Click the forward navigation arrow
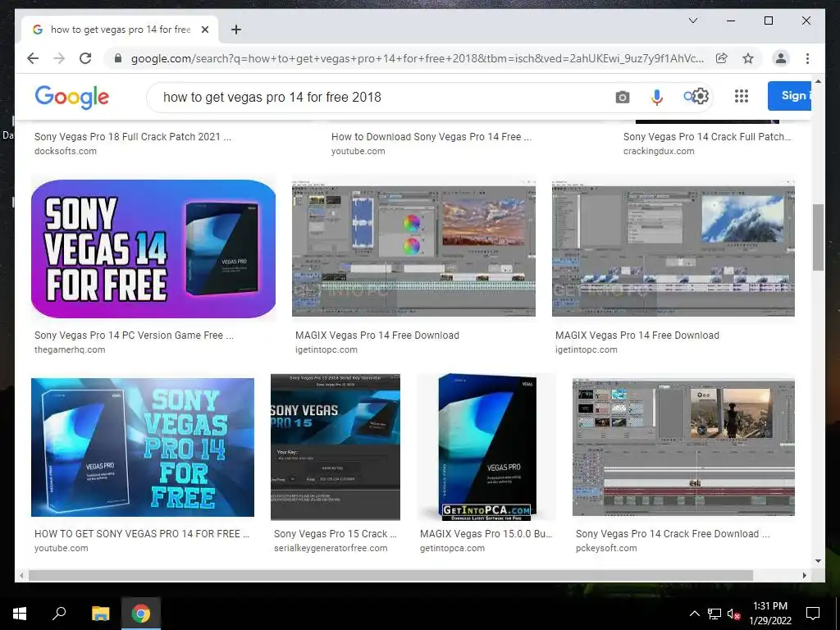 click(59, 58)
